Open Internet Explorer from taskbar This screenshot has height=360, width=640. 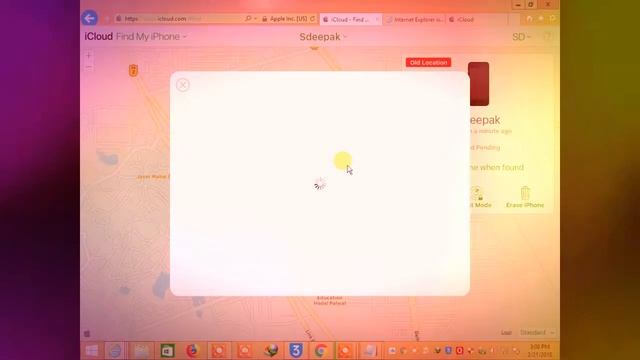click(x=115, y=351)
